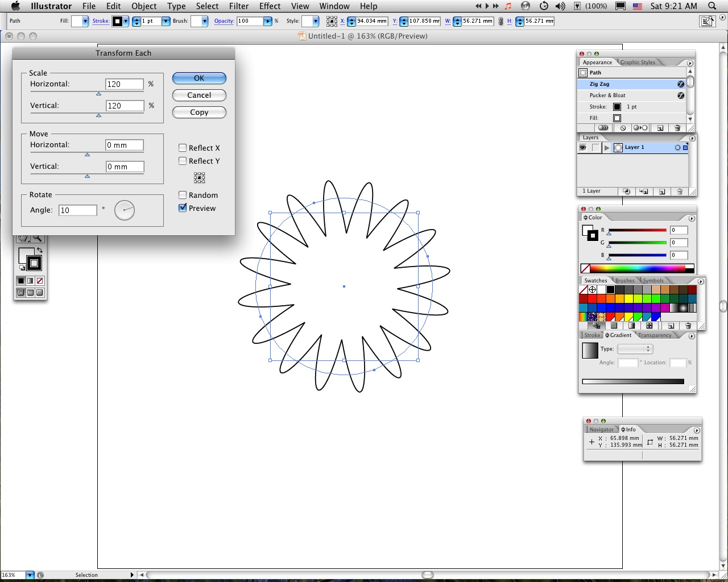The image size is (728, 582).
Task: Switch to standard screen mode in toolbox
Action: (21, 293)
